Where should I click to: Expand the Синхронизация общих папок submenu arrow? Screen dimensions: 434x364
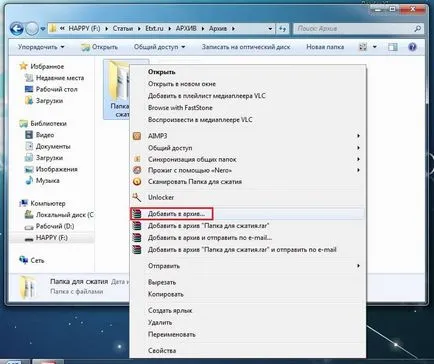tap(358, 159)
